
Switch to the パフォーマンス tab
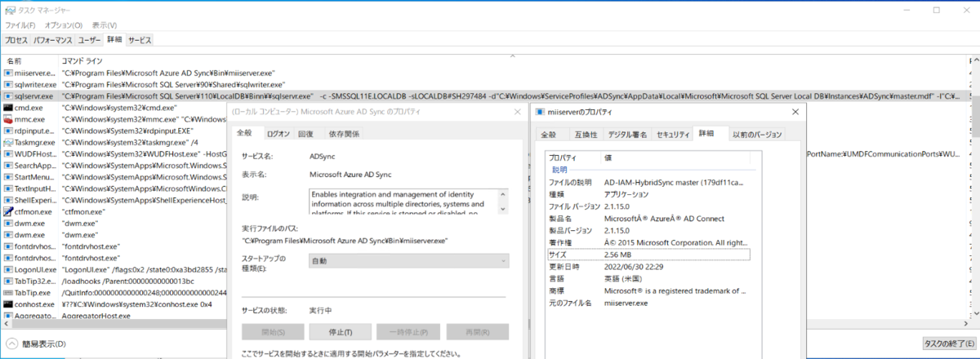tap(54, 39)
